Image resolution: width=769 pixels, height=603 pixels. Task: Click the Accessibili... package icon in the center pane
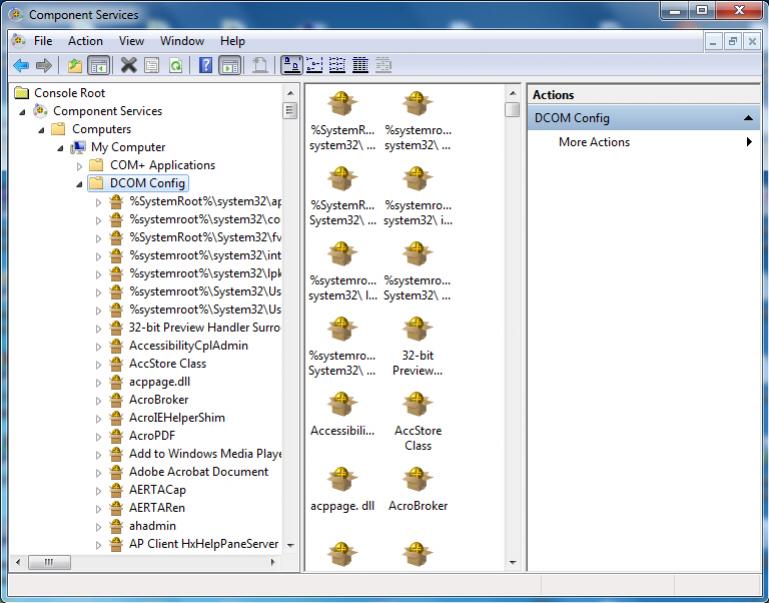point(342,403)
